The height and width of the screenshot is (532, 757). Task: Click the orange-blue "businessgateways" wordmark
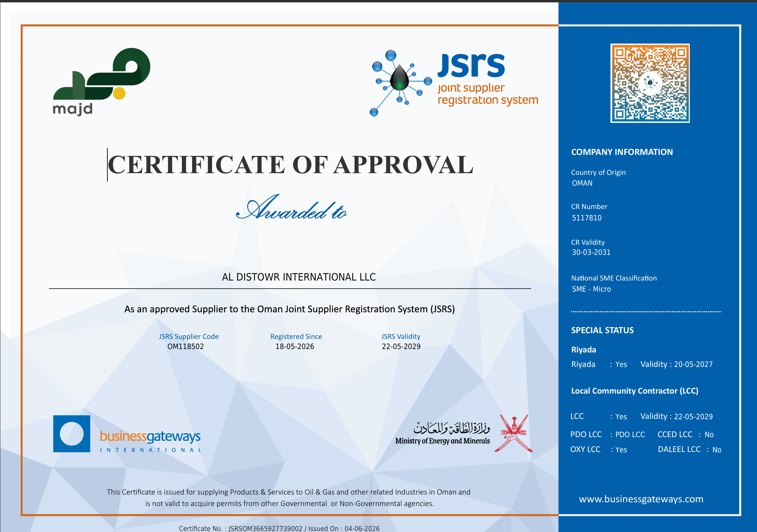click(150, 436)
